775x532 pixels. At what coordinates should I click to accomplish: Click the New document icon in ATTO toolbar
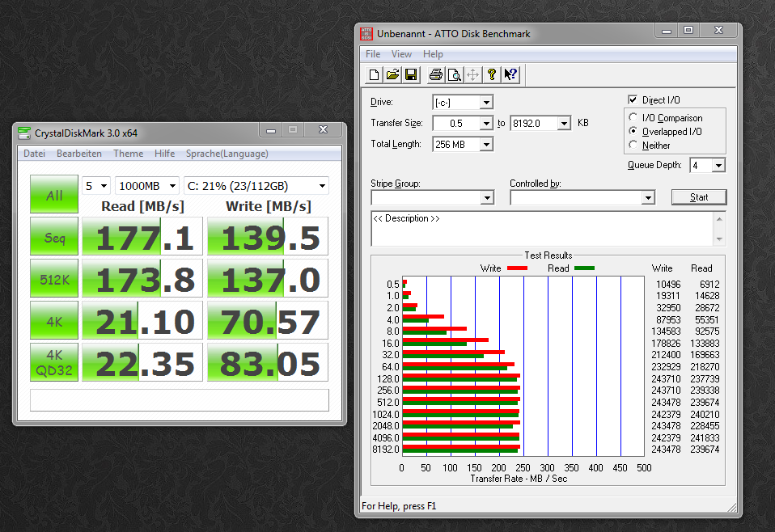pyautogui.click(x=375, y=74)
